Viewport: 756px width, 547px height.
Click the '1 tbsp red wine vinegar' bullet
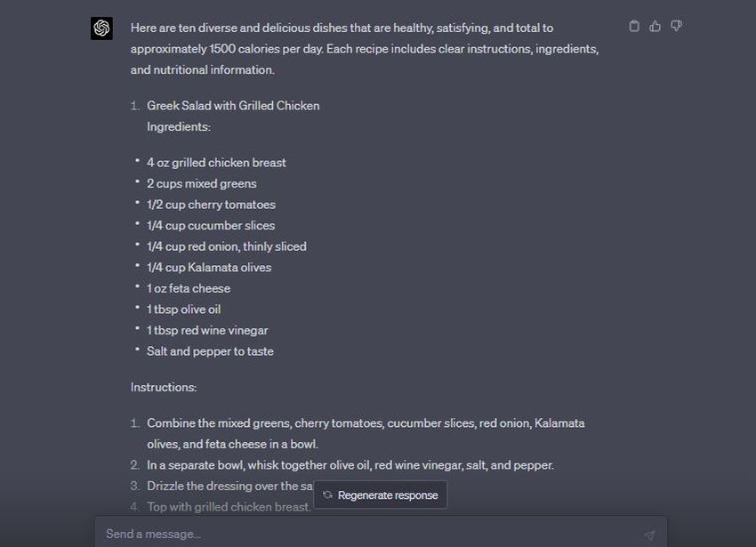207,330
